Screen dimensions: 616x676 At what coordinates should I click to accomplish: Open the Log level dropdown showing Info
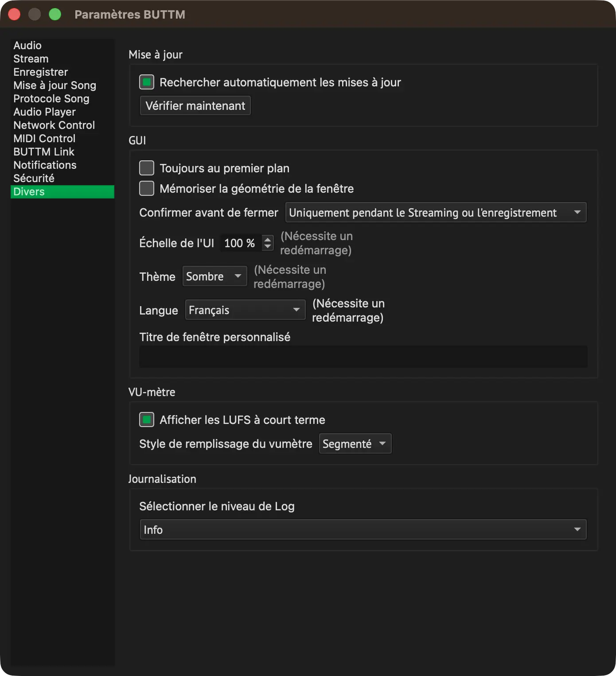(363, 530)
